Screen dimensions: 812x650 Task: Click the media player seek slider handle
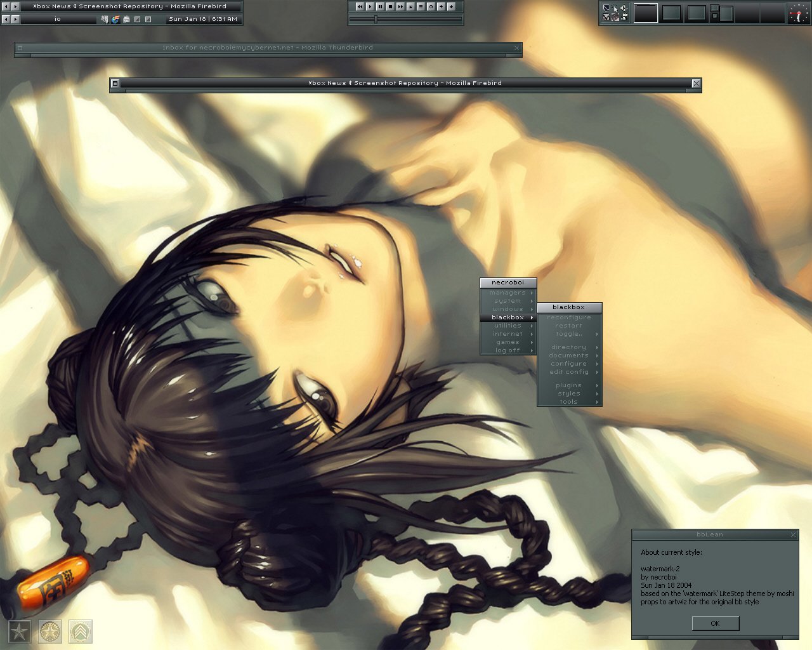click(x=376, y=19)
